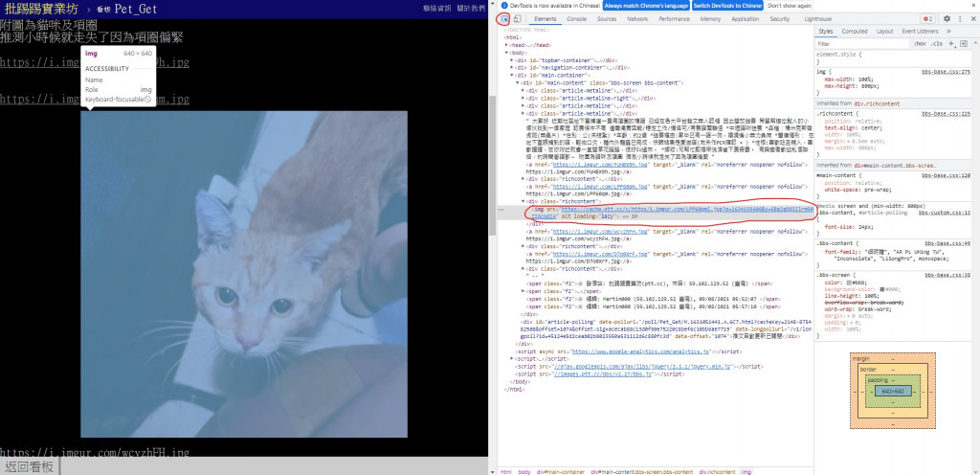Image resolution: width=980 pixels, height=475 pixels.
Task: Click the bbs-custom.css:13 source link
Action: [x=945, y=214]
